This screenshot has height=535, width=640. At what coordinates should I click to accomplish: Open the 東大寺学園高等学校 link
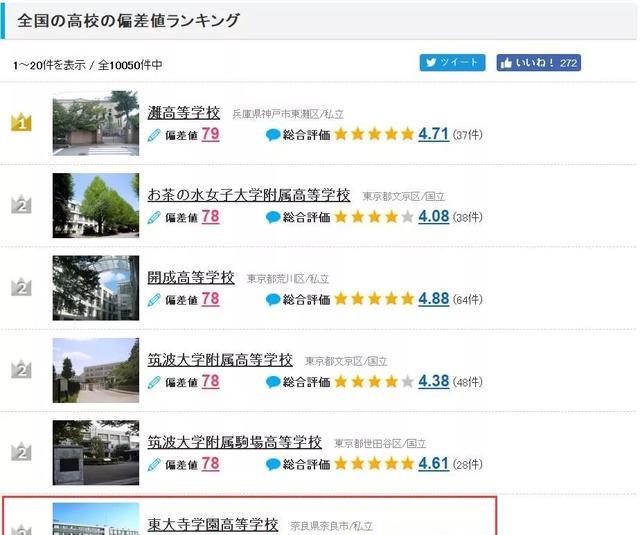pos(213,525)
